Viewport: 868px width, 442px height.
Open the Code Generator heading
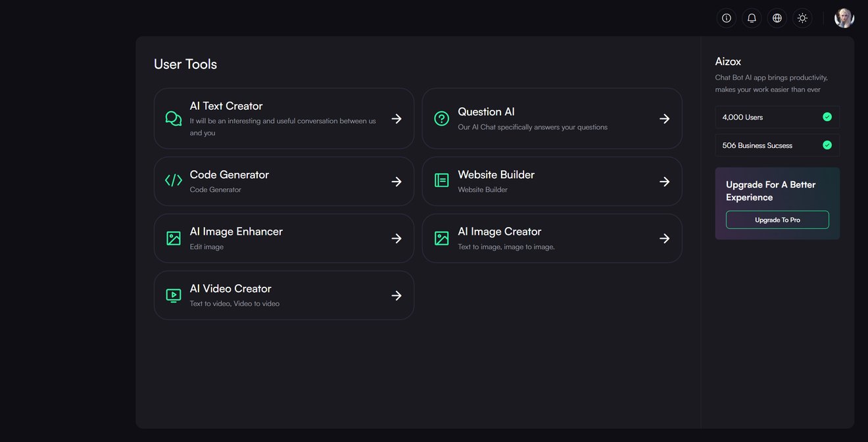click(x=229, y=174)
